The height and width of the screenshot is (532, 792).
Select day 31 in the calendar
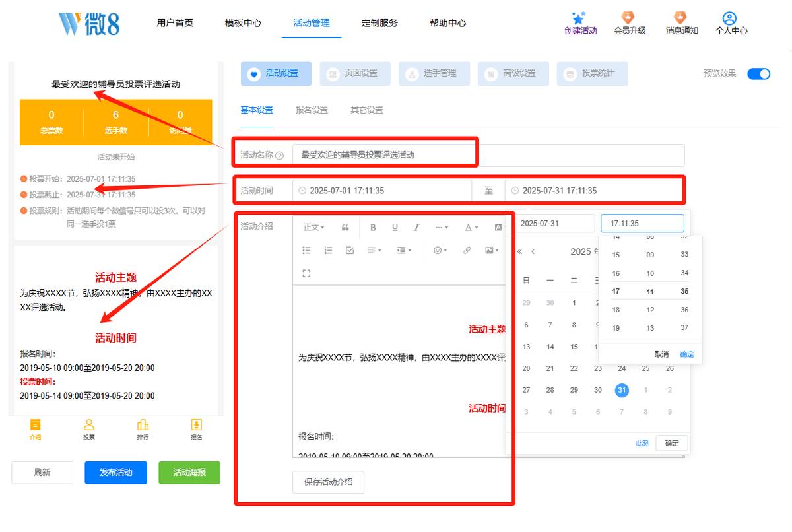pyautogui.click(x=622, y=390)
